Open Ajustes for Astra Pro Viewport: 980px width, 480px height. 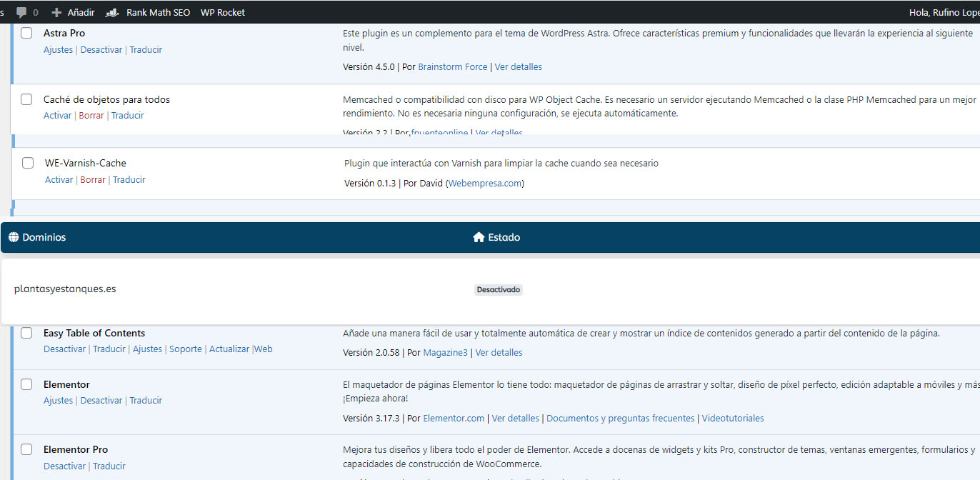click(x=58, y=50)
